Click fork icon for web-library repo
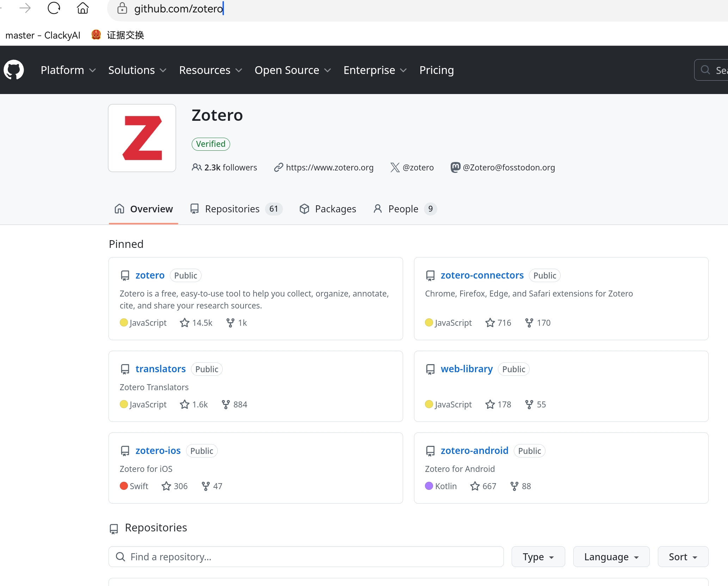728x586 pixels. (529, 405)
